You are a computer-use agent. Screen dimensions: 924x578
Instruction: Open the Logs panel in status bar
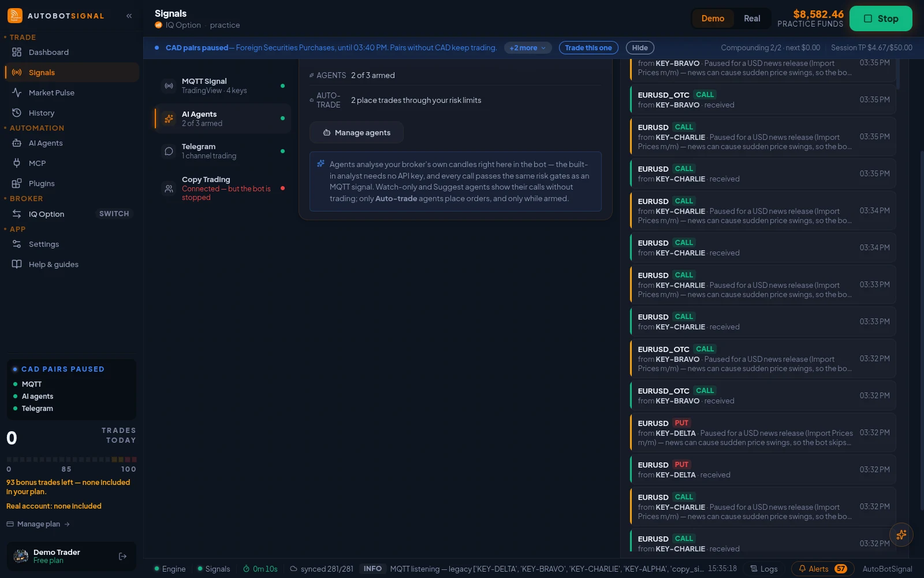click(763, 569)
